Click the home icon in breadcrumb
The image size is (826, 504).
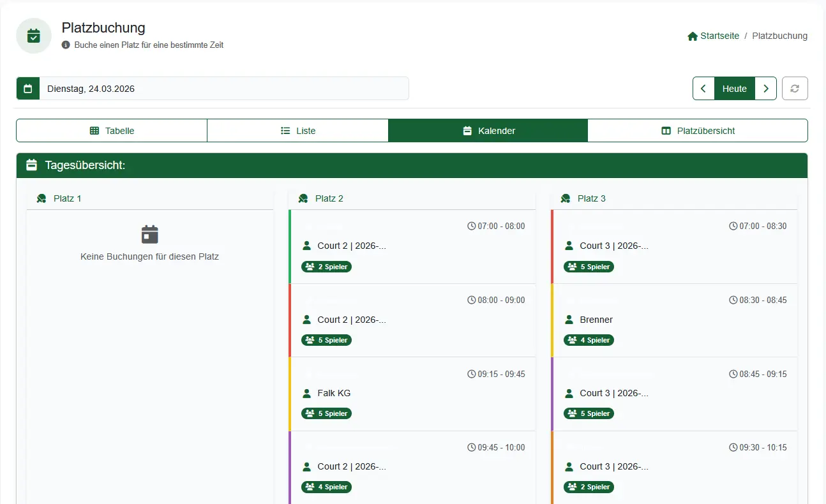(x=693, y=36)
